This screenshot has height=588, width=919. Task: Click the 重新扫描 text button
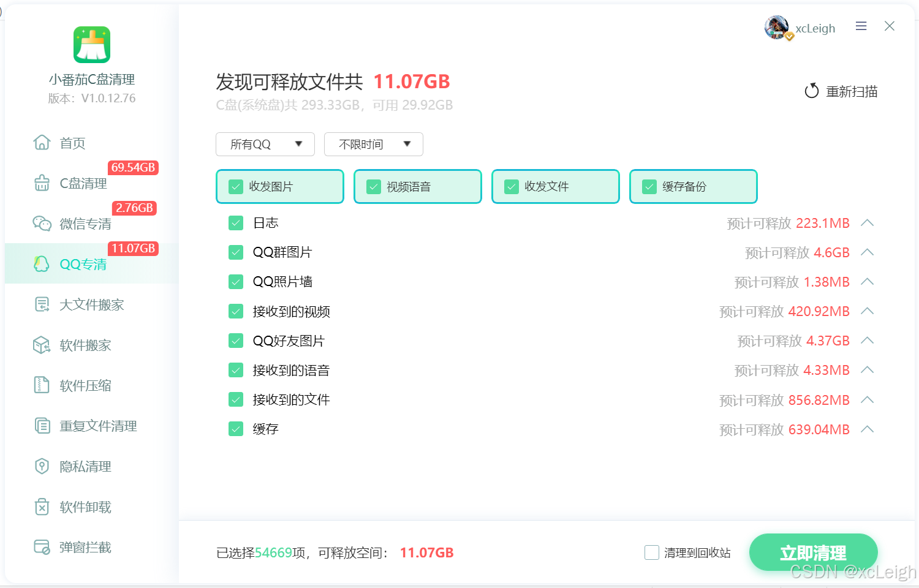852,91
